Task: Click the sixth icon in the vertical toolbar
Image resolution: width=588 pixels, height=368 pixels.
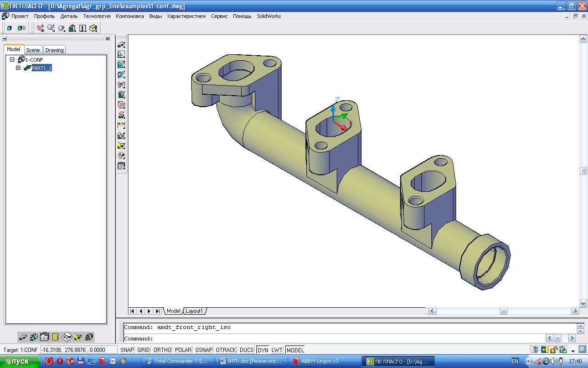Action: (x=121, y=95)
